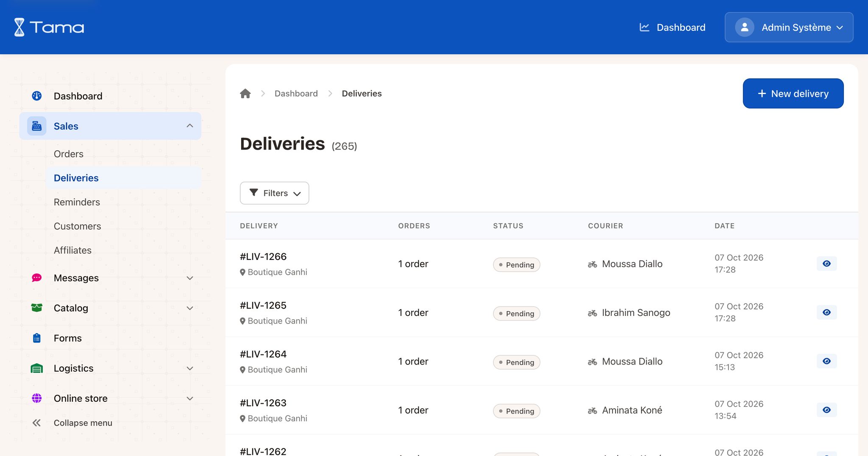Viewport: 868px width, 456px height.
Task: Click the Tama hourglass logo
Action: [x=19, y=27]
